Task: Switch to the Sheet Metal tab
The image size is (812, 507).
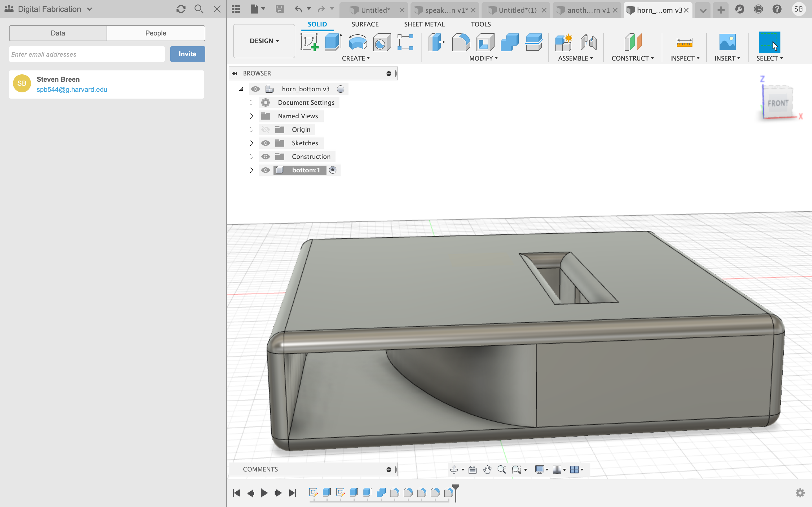Action: [x=424, y=24]
